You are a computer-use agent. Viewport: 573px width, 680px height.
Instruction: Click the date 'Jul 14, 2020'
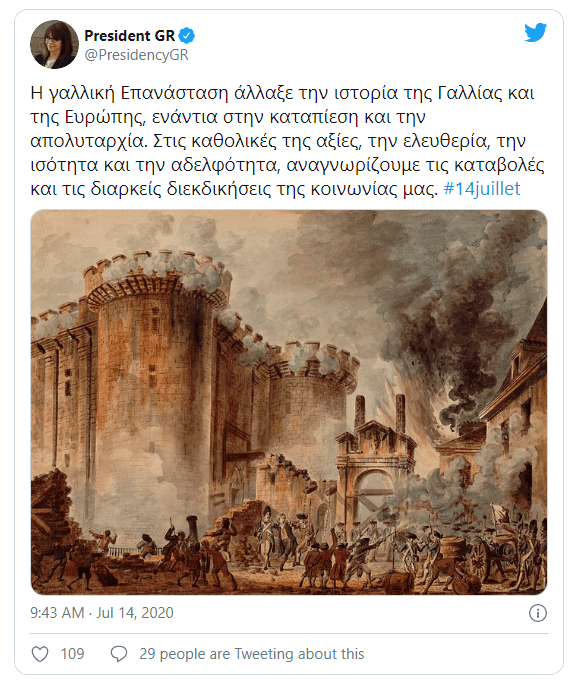(135, 613)
